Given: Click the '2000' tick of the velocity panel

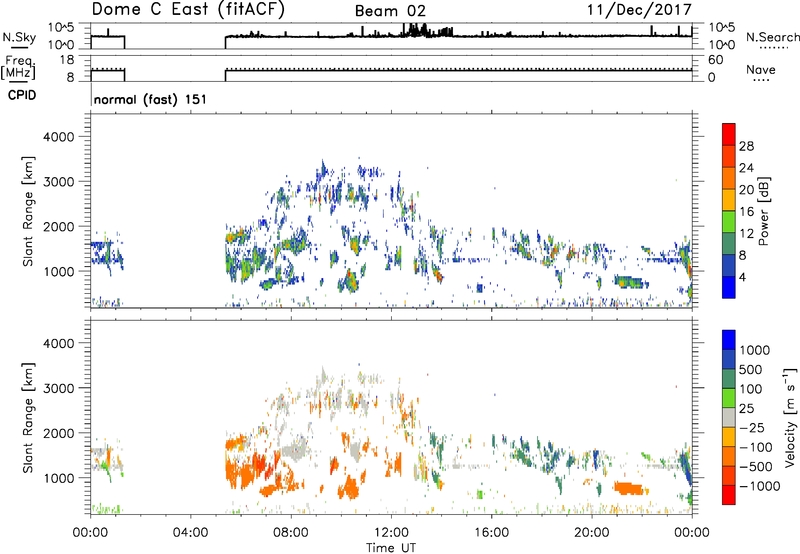Looking at the screenshot, I should [x=59, y=433].
